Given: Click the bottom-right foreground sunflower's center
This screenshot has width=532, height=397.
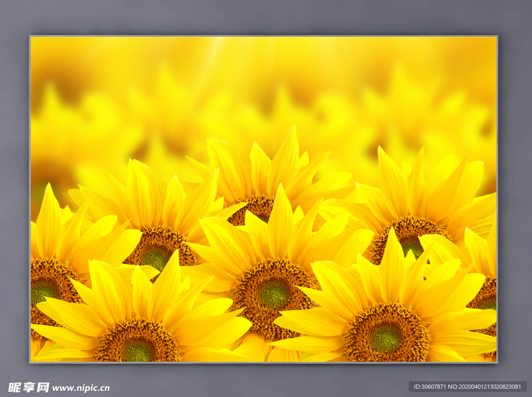Looking at the screenshot, I should click(x=386, y=335).
